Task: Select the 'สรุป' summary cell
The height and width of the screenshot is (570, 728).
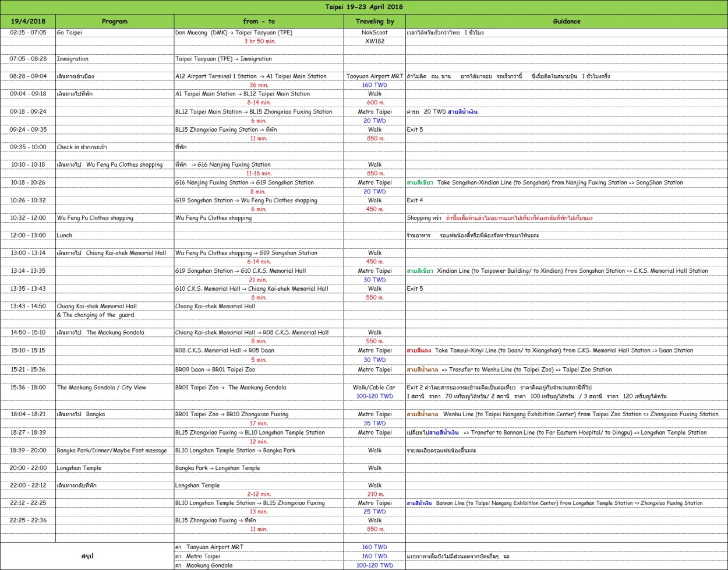Action: click(87, 556)
